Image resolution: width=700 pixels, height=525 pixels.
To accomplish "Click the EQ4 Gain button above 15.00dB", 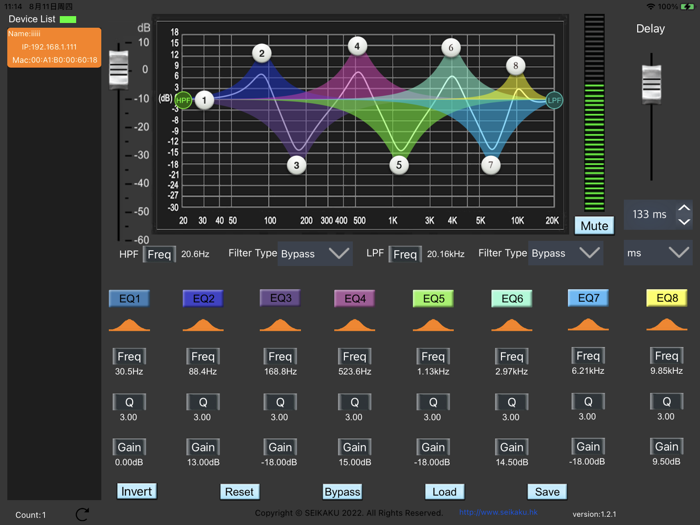I will (354, 447).
